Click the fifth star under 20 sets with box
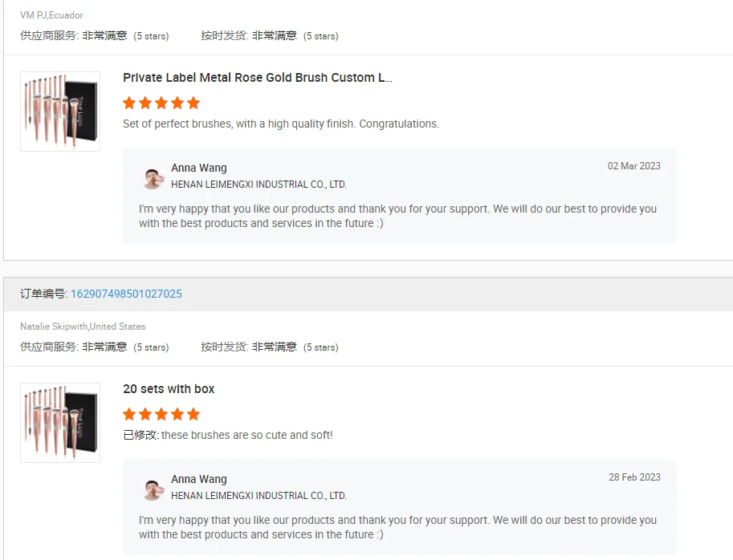The image size is (733, 560). point(193,414)
